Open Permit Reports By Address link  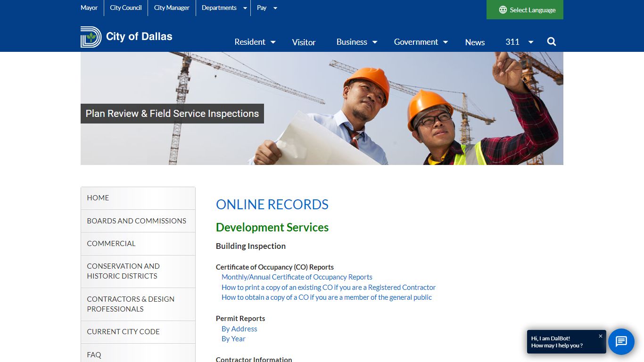(x=239, y=329)
